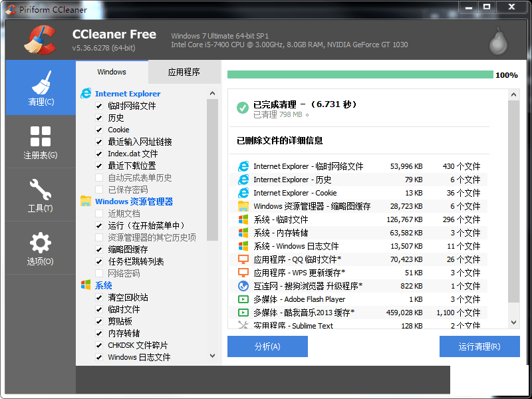Viewport: 532px width, 399px height.
Task: Open the 工具(T) tools section
Action: [x=41, y=195]
